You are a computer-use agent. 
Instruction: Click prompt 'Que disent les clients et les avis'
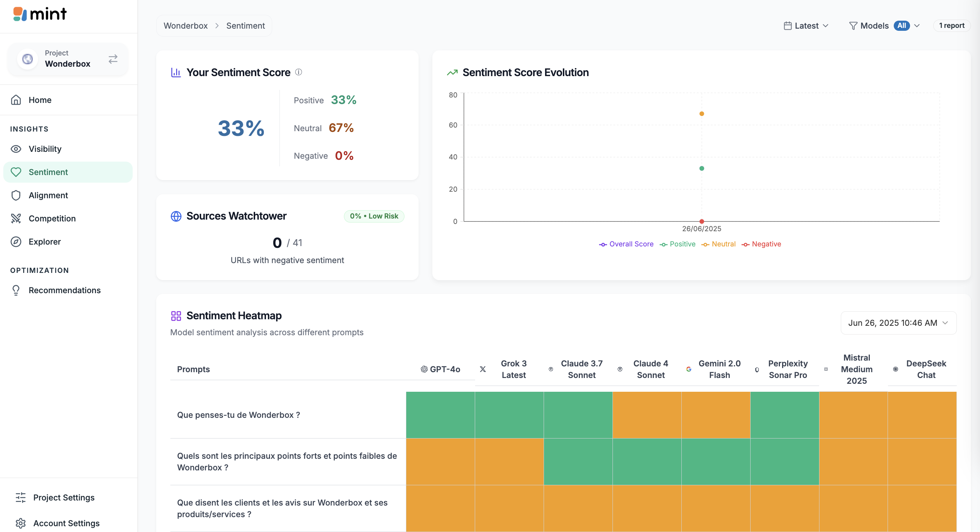282,508
